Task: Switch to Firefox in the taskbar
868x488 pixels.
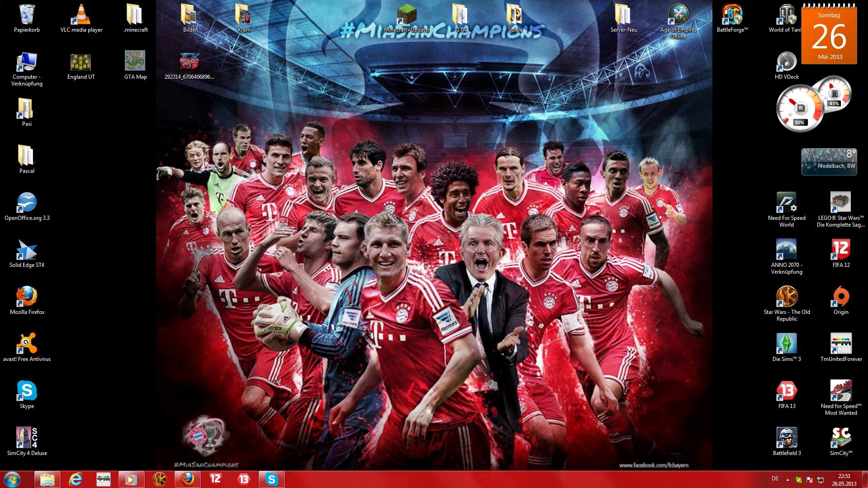Action: (x=187, y=479)
